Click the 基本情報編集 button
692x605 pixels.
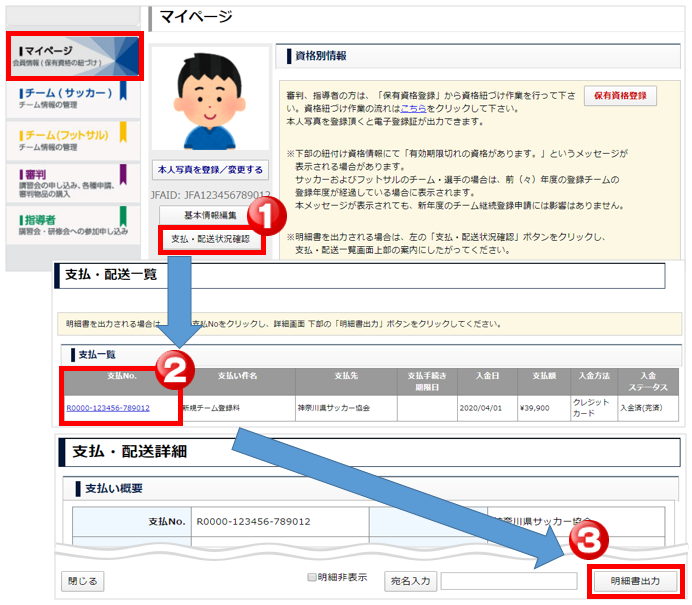tap(211, 216)
